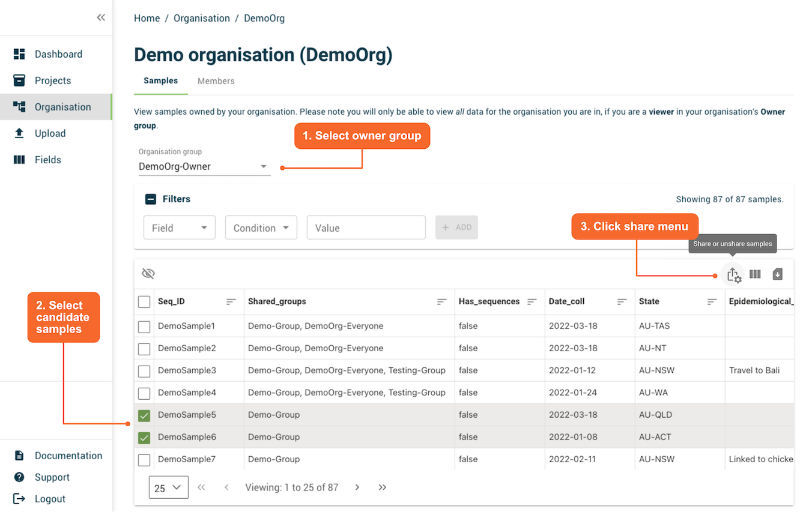The height and width of the screenshot is (512, 812).
Task: Select the Samples tab
Action: (160, 80)
